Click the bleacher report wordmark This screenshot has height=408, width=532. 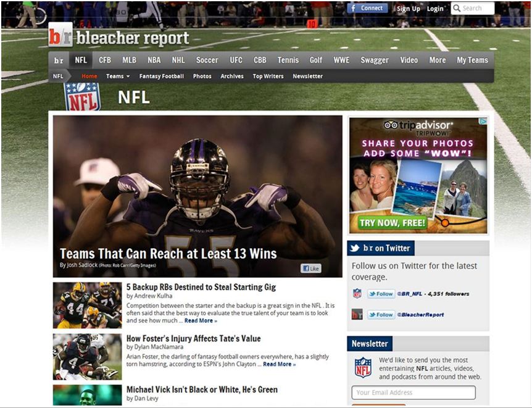(x=133, y=38)
